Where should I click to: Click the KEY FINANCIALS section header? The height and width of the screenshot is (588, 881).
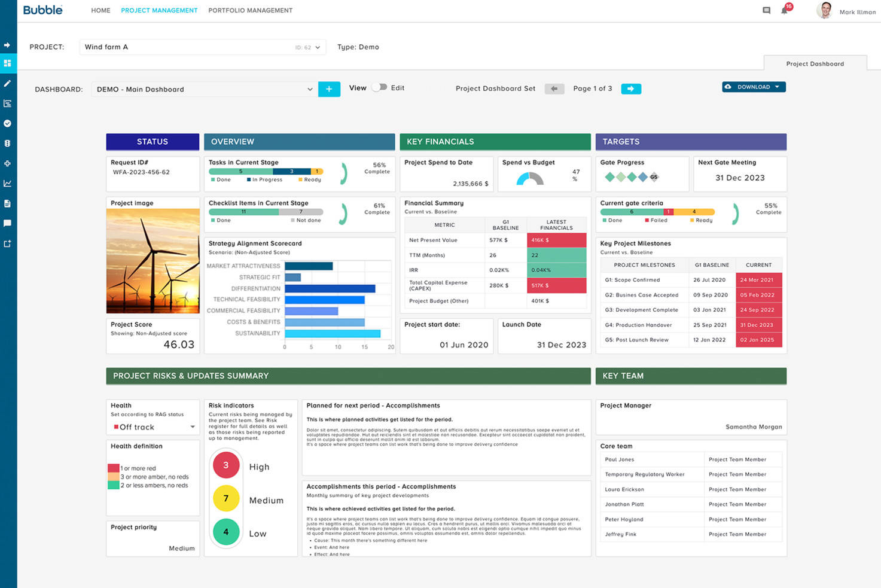coord(495,142)
